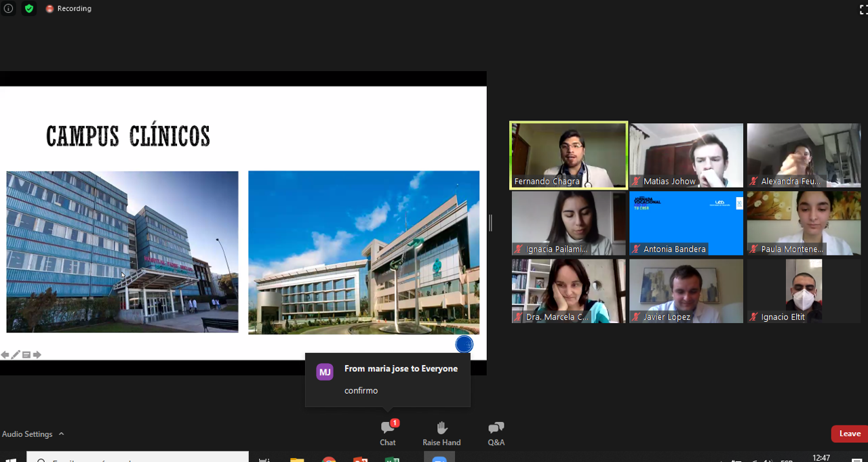Viewport: 868px width, 462px height.
Task: Open the Chat panel
Action: pos(387,433)
